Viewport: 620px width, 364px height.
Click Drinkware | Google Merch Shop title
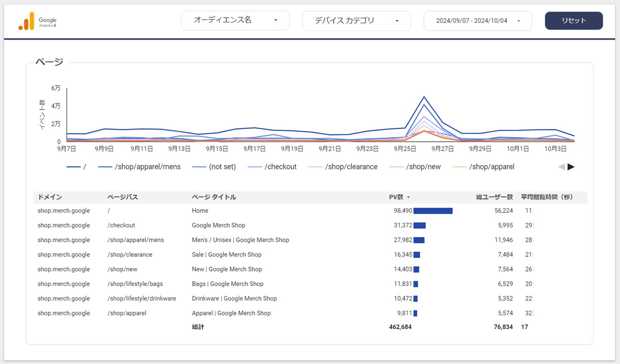pyautogui.click(x=234, y=299)
